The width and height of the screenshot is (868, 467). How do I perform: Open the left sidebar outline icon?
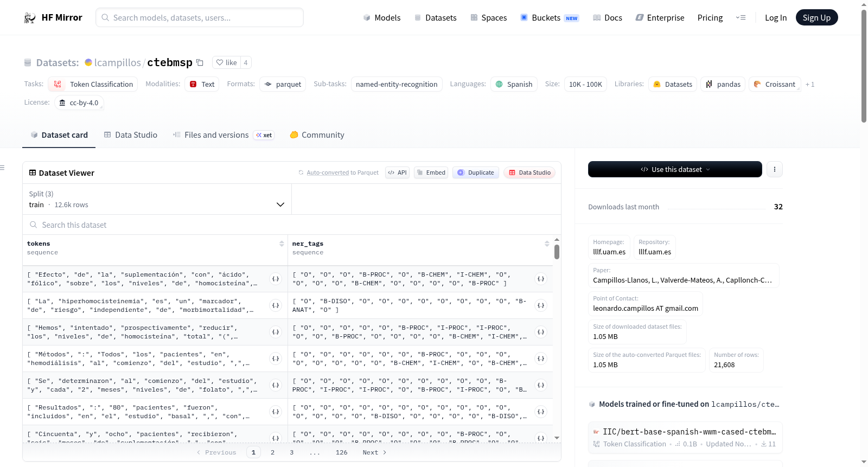point(2,168)
